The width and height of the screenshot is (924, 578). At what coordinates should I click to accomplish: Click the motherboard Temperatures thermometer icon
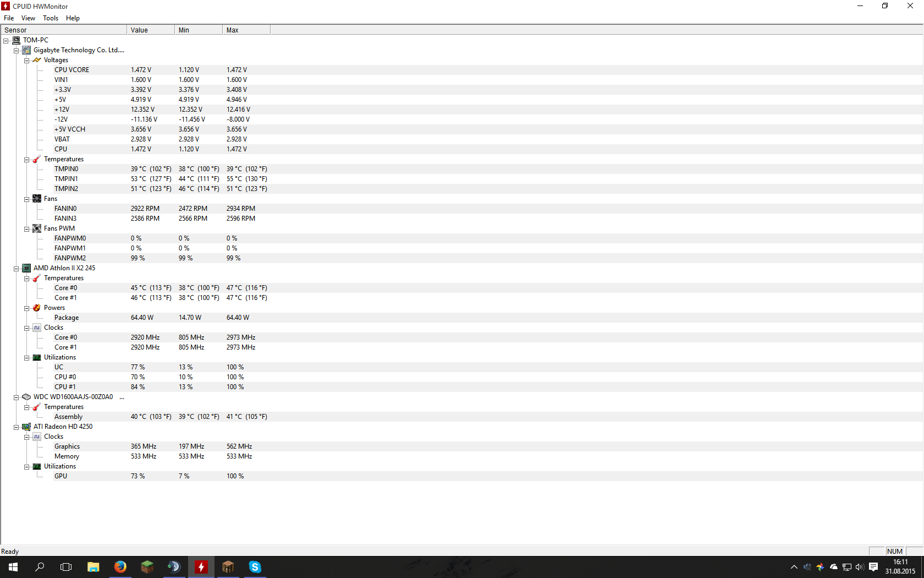37,159
